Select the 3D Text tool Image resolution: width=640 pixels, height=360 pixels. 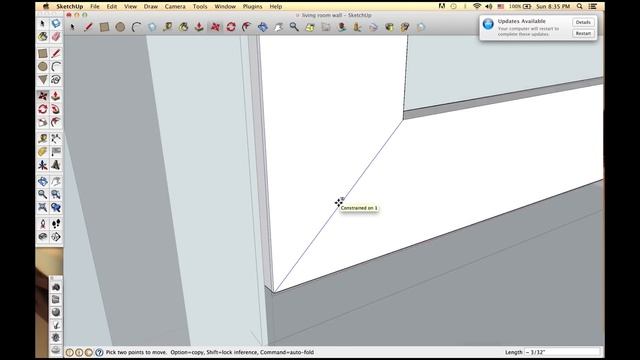(56, 165)
